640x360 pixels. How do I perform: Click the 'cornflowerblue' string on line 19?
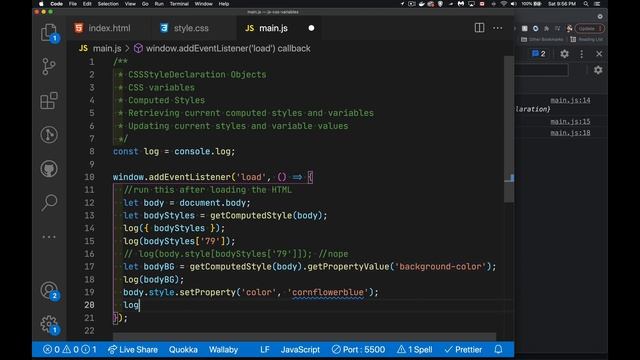(x=328, y=292)
